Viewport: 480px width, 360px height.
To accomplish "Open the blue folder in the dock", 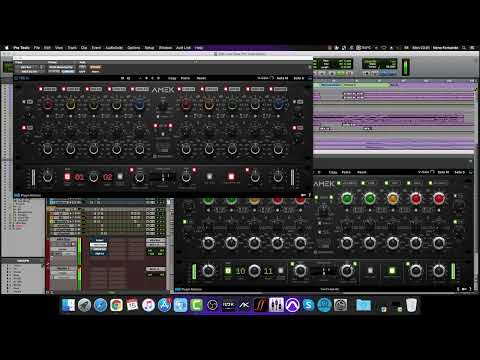I will 363,305.
